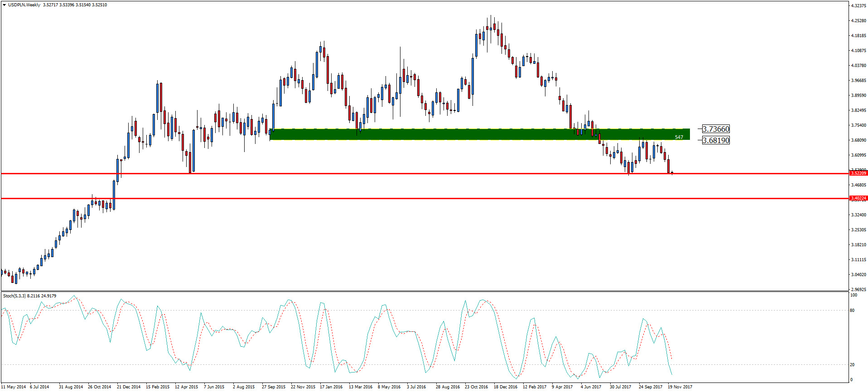868x392 pixels.
Task: Select the green rectangle zone on the chart
Action: [x=480, y=134]
